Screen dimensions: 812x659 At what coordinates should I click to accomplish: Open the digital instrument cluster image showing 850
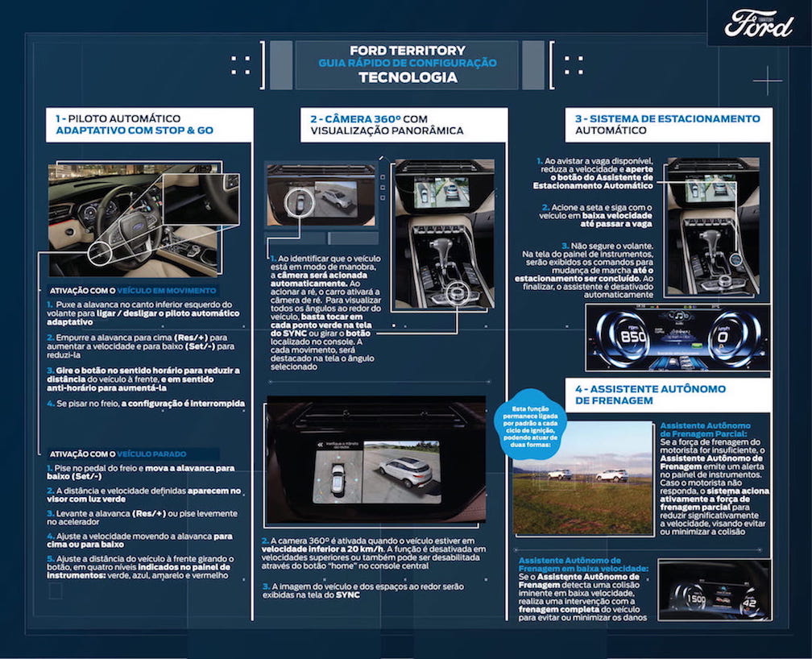[x=677, y=338]
